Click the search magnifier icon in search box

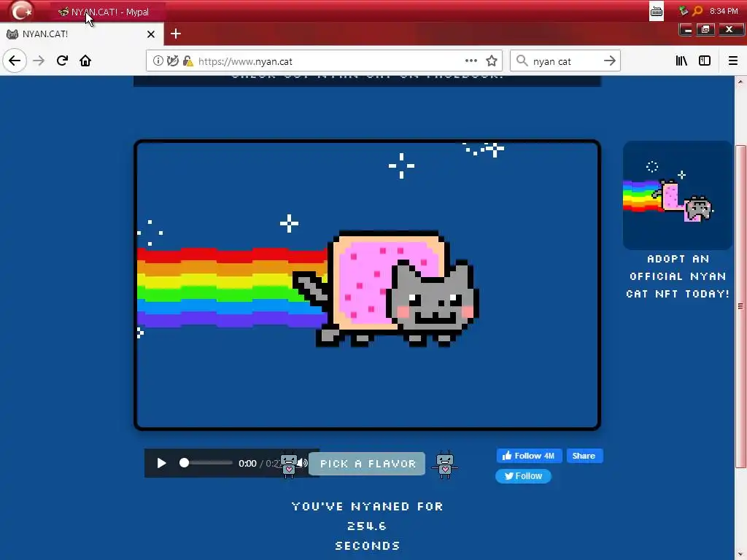[522, 61]
